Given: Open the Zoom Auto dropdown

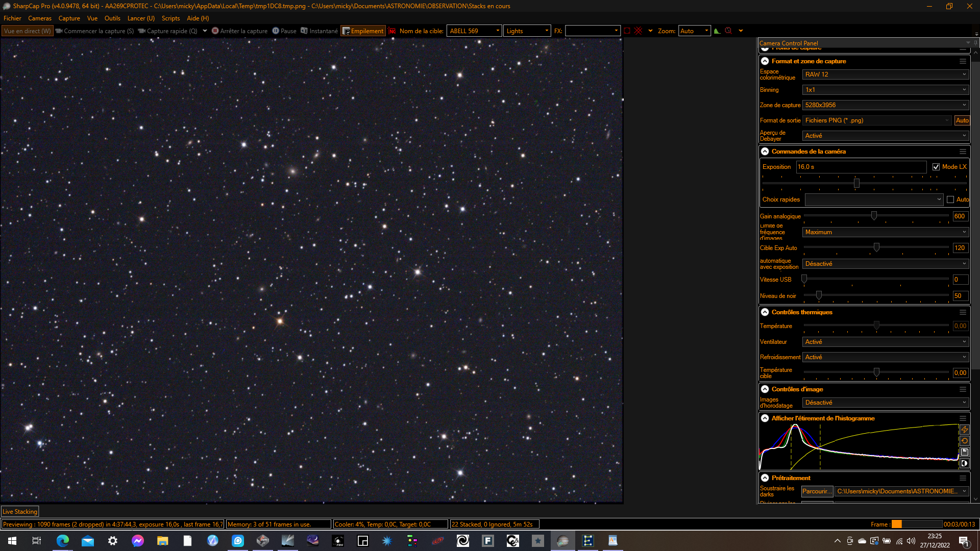Looking at the screenshot, I should [x=694, y=31].
